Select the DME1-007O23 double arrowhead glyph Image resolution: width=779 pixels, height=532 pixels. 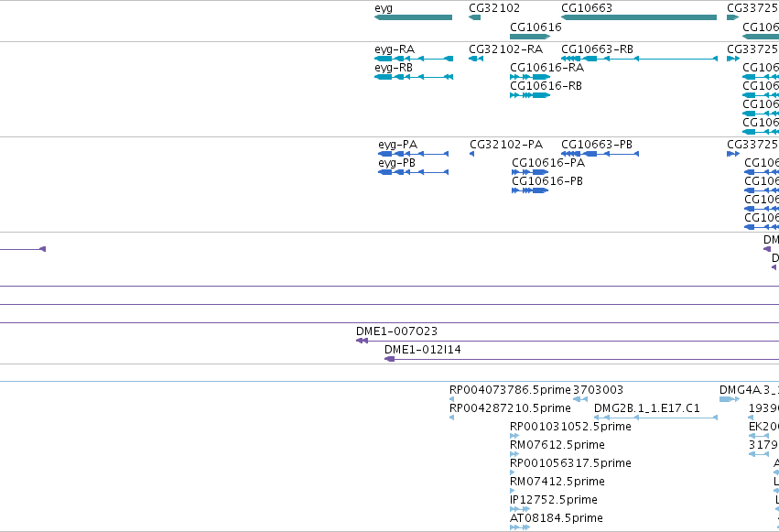[362, 341]
